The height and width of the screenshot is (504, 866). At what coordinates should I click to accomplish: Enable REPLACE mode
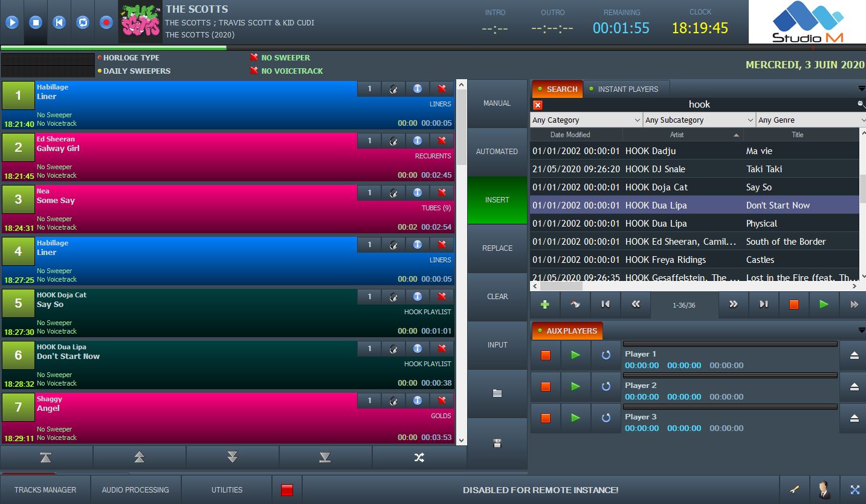[x=497, y=248]
